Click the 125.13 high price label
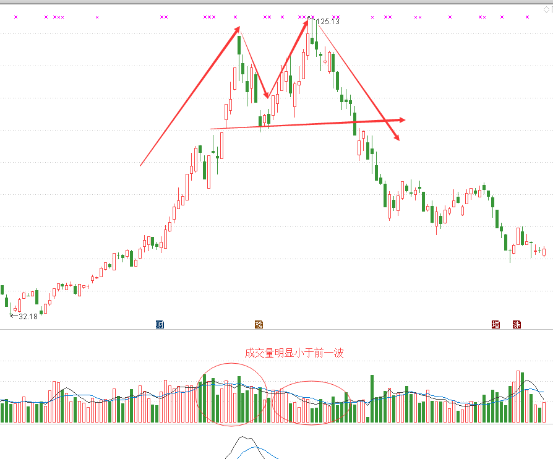The height and width of the screenshot is (460, 554). tap(328, 22)
